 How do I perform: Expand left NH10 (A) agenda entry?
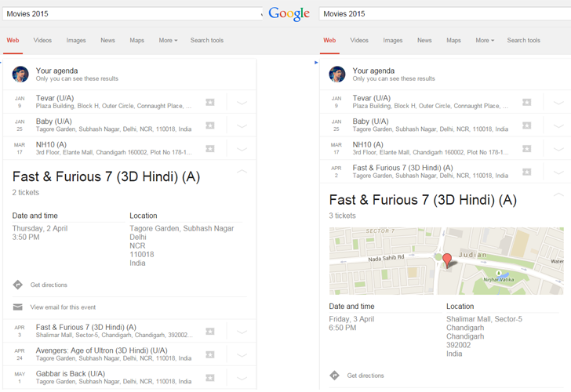(242, 149)
